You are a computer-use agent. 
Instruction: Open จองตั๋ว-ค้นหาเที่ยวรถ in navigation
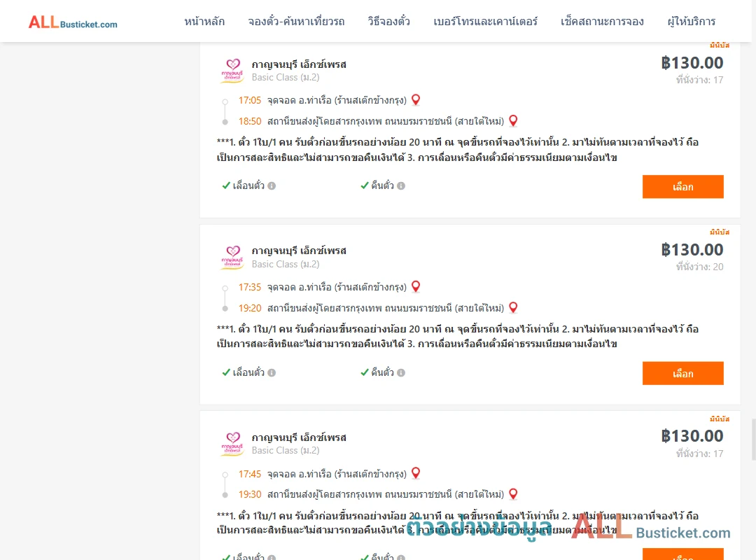pos(296,22)
